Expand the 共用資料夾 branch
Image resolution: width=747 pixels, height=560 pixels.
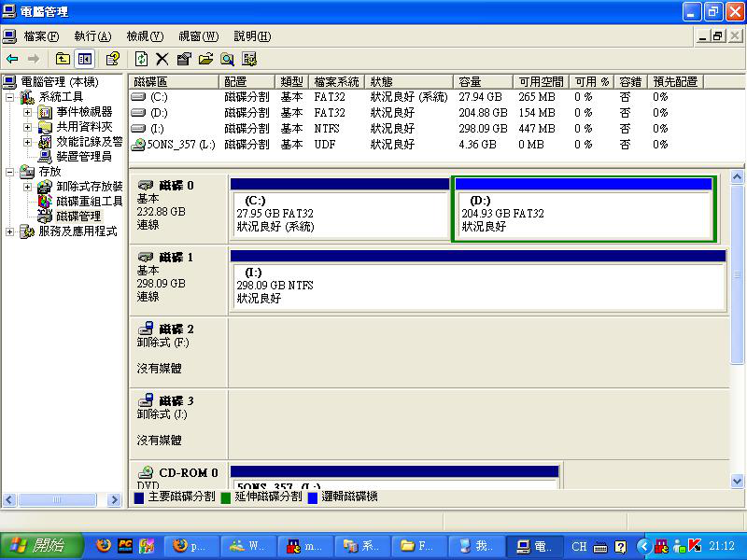[x=28, y=127]
